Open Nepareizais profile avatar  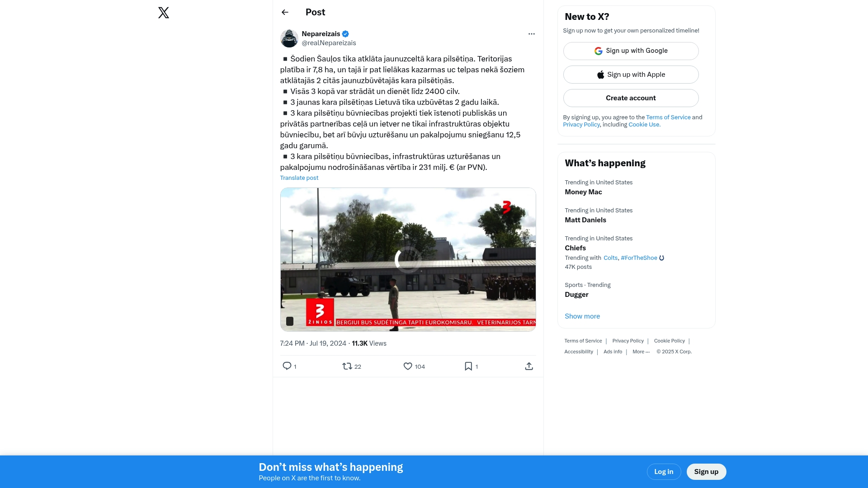click(289, 38)
